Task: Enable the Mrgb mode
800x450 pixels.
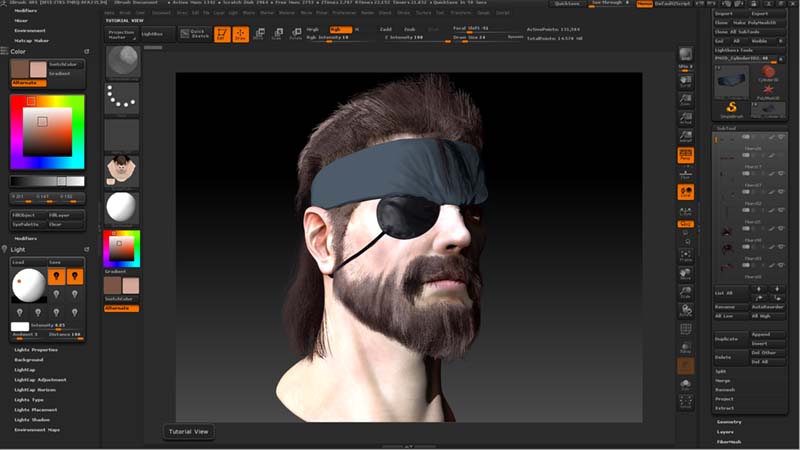Action: pyautogui.click(x=312, y=30)
